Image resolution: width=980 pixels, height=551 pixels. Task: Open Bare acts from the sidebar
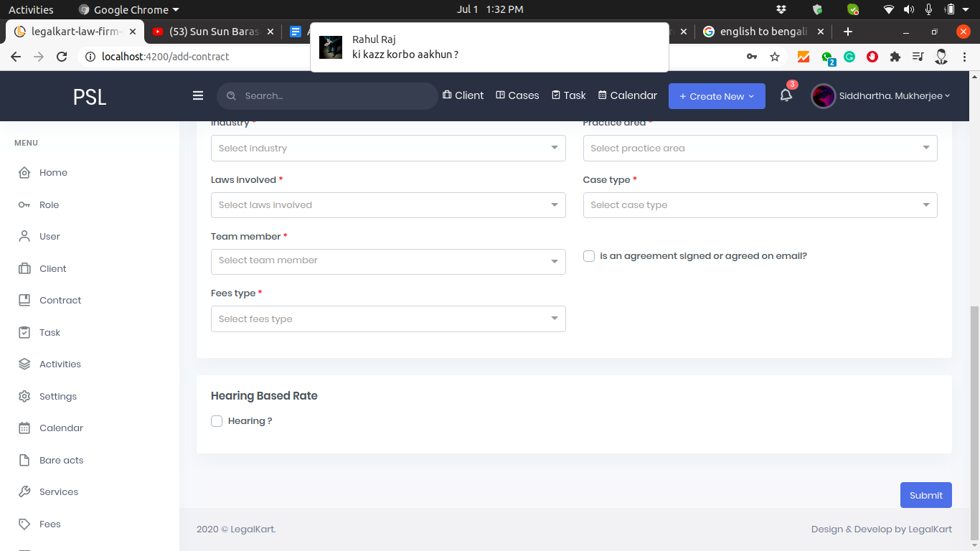[x=61, y=460]
